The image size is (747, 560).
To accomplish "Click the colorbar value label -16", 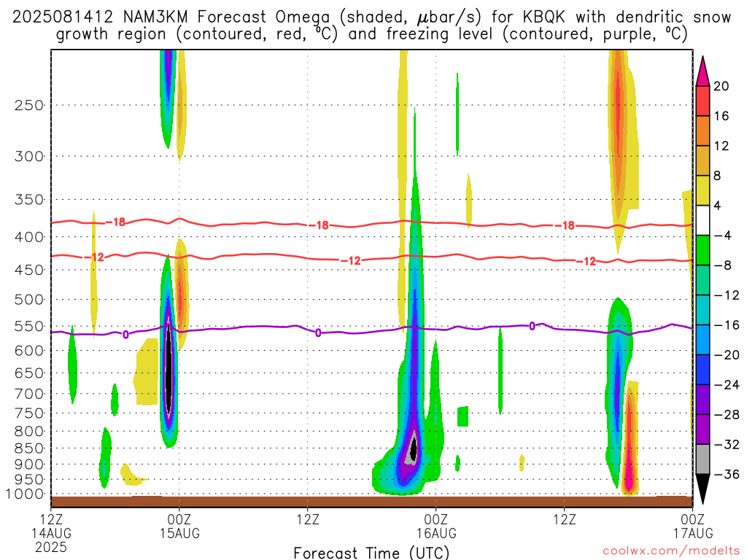I will [727, 324].
